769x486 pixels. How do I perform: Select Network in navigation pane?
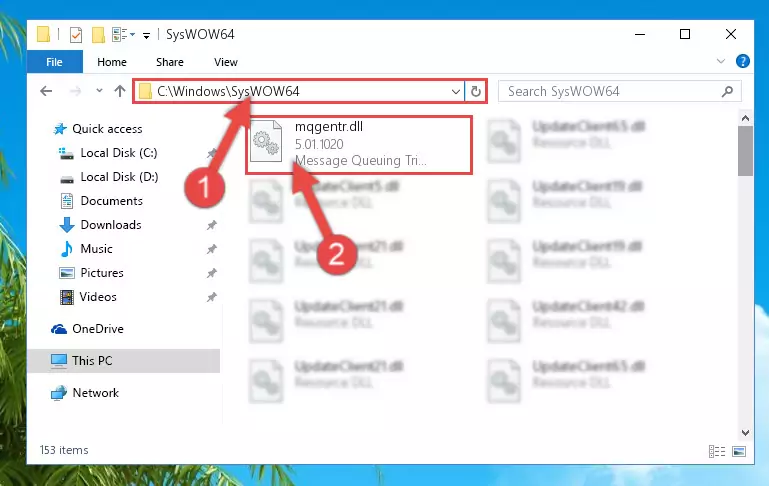pyautogui.click(x=95, y=393)
